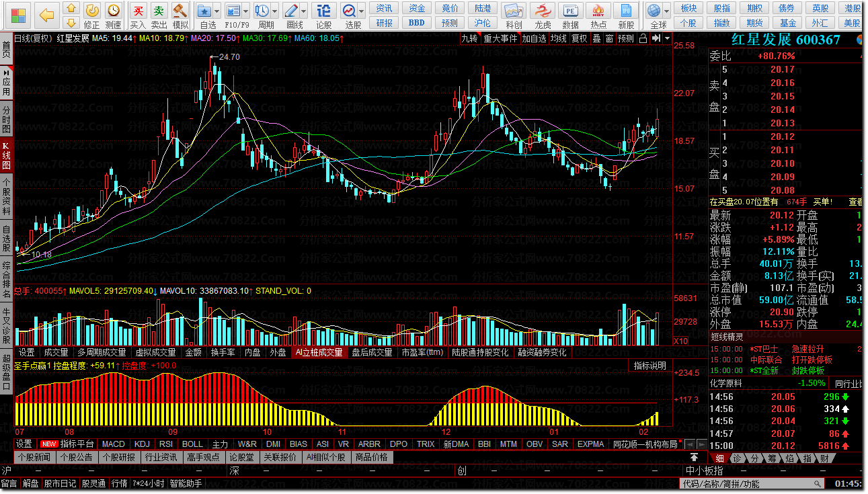Expand the 周期 dropdown arrow
Image resolution: width=868 pixels, height=494 pixels.
click(275, 11)
